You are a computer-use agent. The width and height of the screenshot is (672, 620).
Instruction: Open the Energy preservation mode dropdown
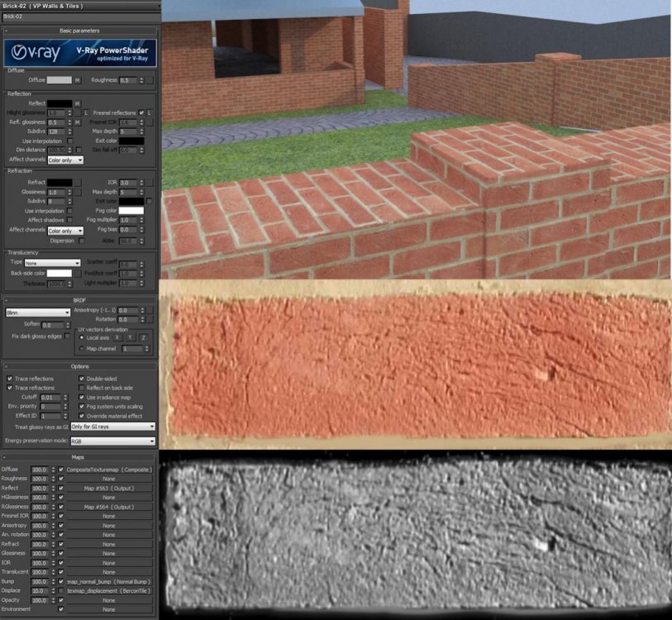(112, 441)
